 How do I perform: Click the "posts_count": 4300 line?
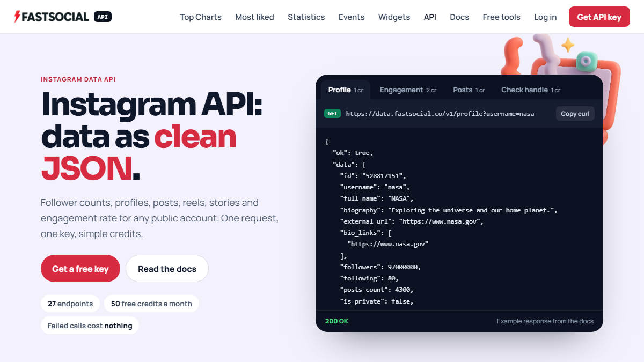click(x=377, y=290)
